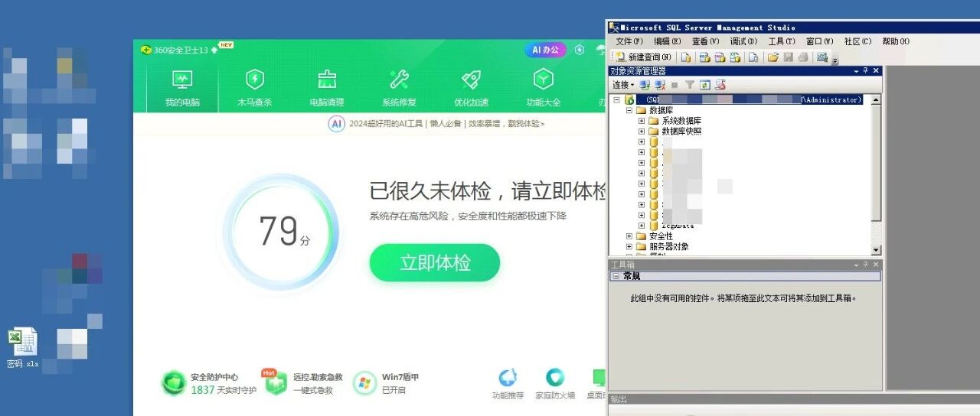Open the 窗口(W) menu in SSMS
980x416 pixels.
(x=819, y=41)
